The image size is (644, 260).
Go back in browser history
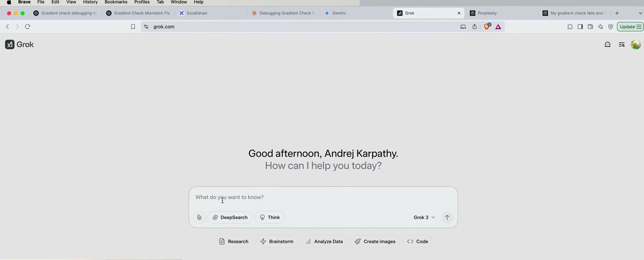pos(7,27)
